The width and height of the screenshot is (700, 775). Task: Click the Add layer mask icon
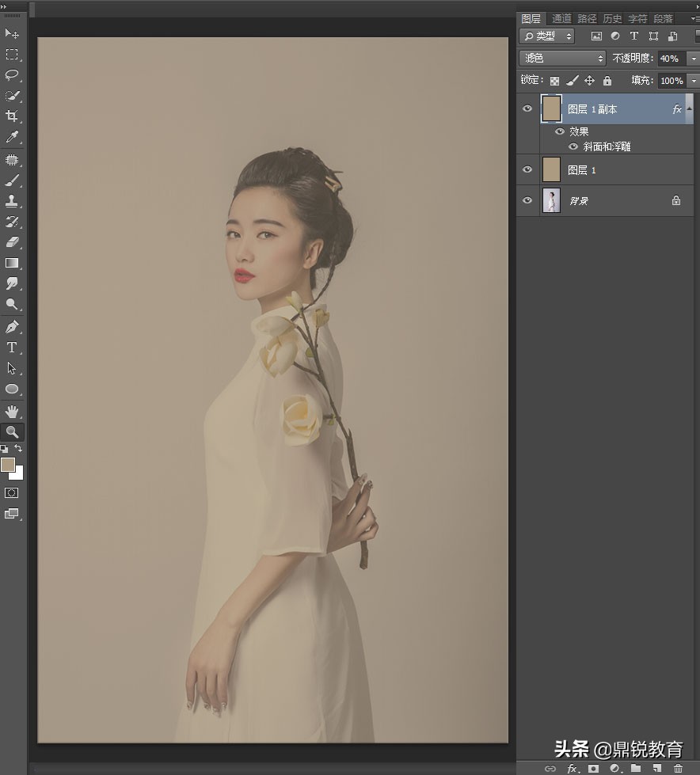[x=592, y=768]
